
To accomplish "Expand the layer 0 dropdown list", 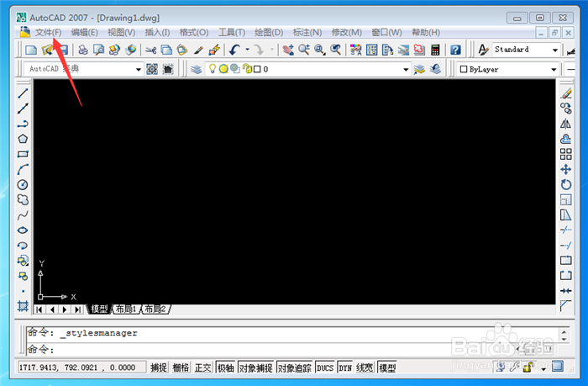I will [x=406, y=69].
